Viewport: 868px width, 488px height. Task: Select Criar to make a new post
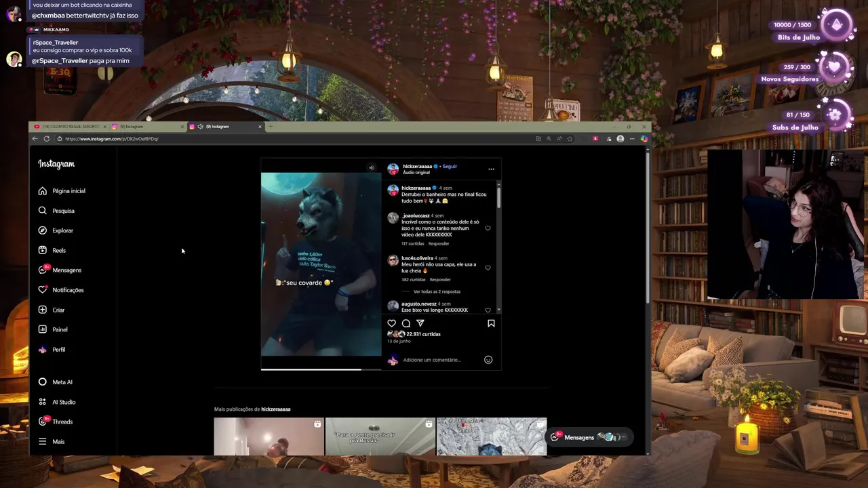[52, 310]
